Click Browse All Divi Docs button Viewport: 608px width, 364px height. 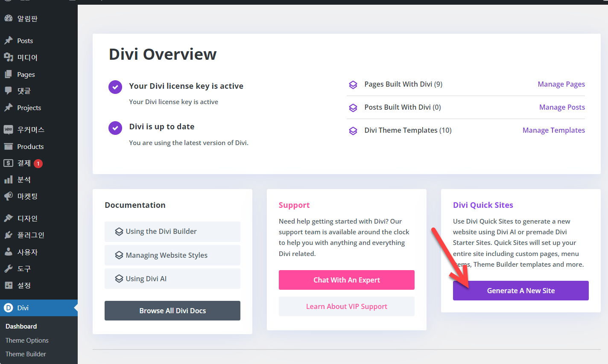(172, 311)
